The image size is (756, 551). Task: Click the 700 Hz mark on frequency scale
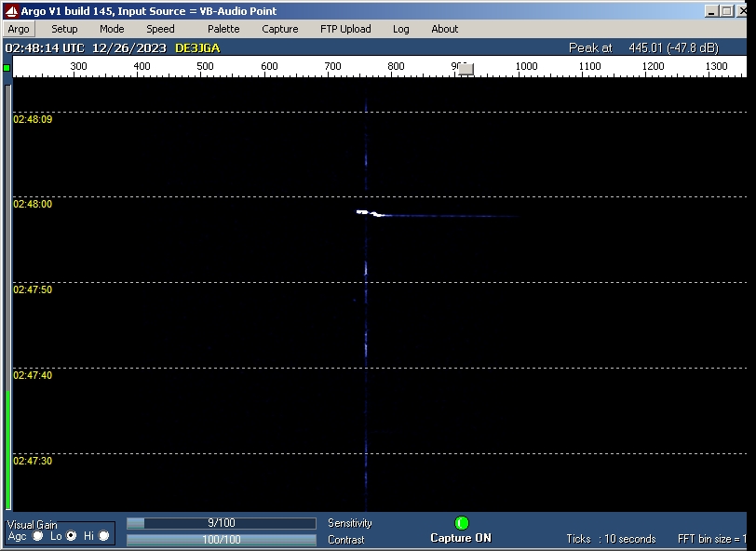332,66
